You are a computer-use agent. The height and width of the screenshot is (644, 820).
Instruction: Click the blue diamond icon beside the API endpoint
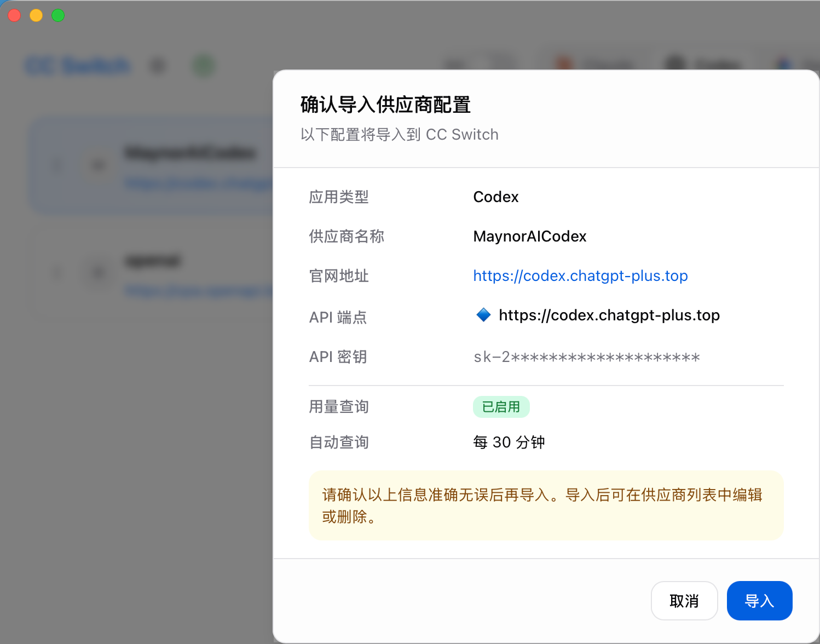click(x=483, y=315)
